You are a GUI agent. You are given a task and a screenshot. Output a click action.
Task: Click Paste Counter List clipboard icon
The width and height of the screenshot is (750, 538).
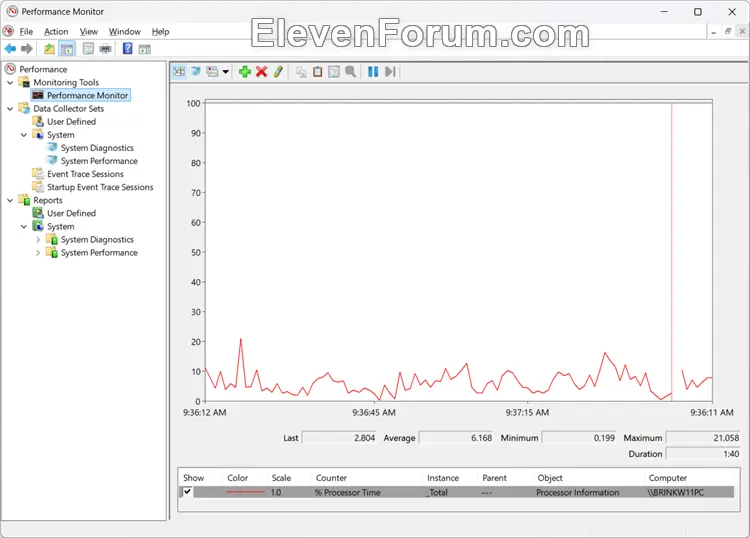coord(318,72)
